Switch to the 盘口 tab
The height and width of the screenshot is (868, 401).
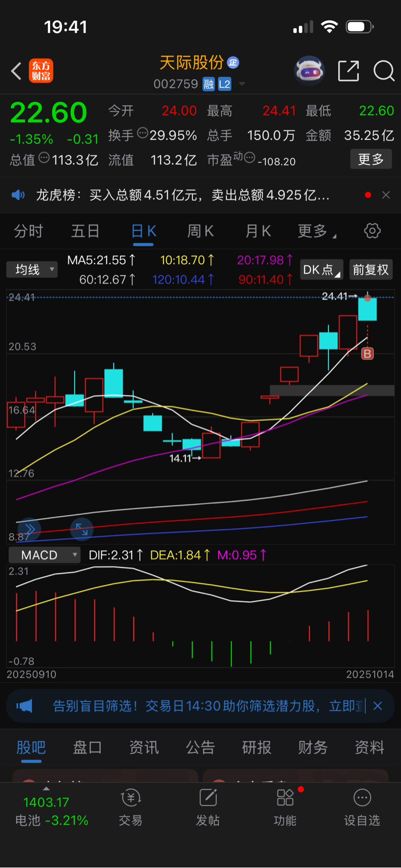click(x=88, y=747)
